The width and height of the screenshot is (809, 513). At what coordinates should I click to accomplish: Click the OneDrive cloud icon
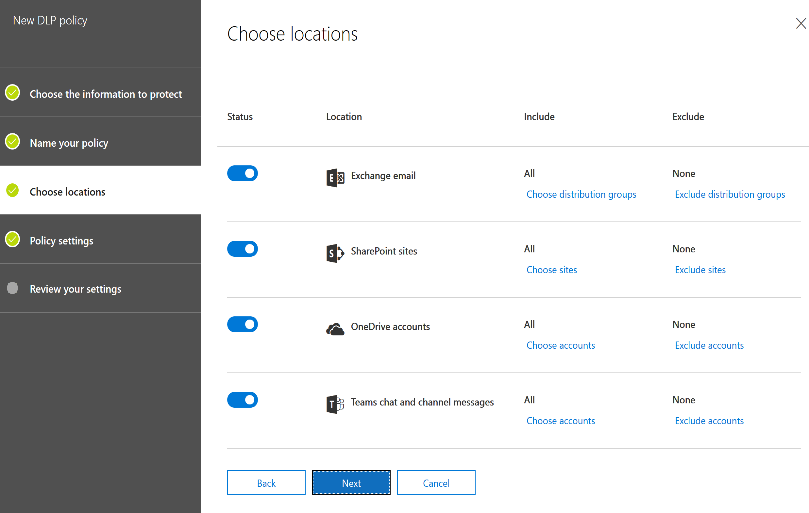335,329
